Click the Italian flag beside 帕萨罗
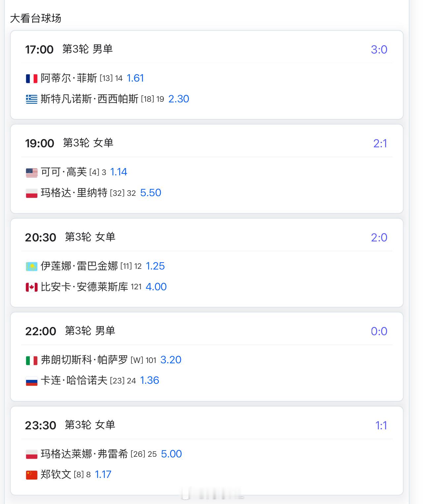424x504 pixels. [32, 360]
